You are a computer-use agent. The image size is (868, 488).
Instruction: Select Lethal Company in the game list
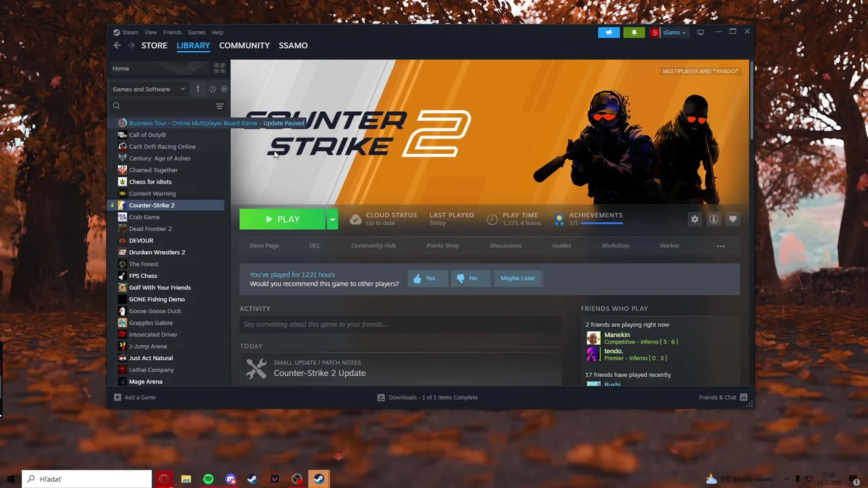(151, 369)
